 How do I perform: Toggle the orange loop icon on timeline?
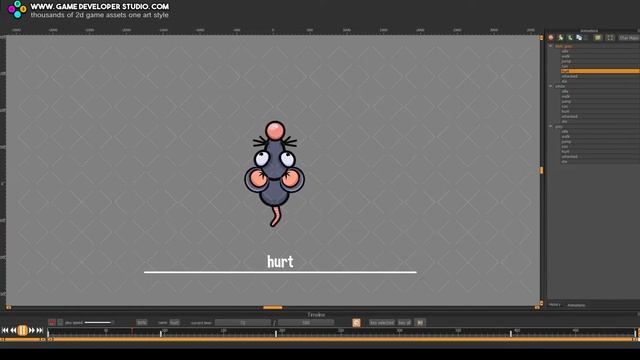pos(356,322)
